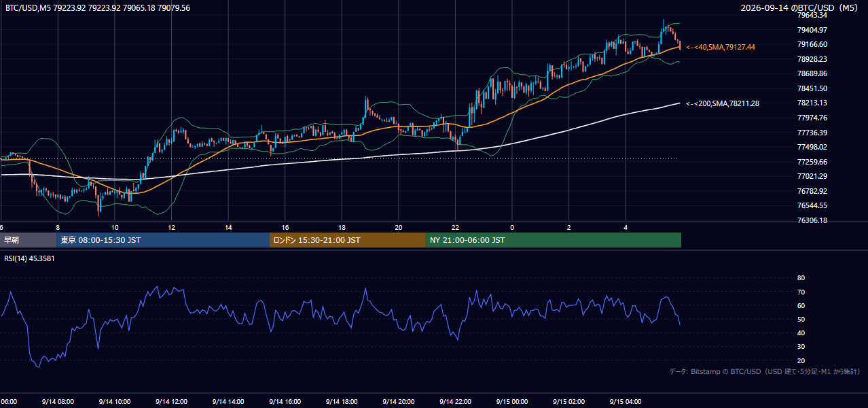Click RSI scale level 20 on right axis
This screenshot has width=868, height=408.
pyautogui.click(x=801, y=360)
